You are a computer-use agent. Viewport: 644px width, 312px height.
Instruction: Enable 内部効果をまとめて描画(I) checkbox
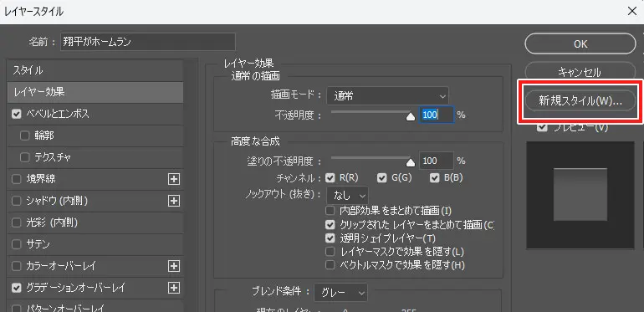[330, 211]
